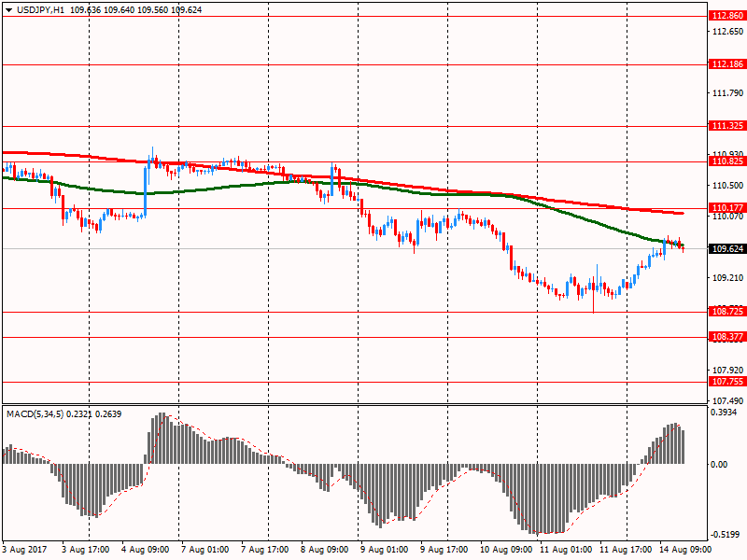Viewport: 747px width, 560px height.
Task: Click the 3 Aug 2017 time axis label
Action: (x=25, y=550)
